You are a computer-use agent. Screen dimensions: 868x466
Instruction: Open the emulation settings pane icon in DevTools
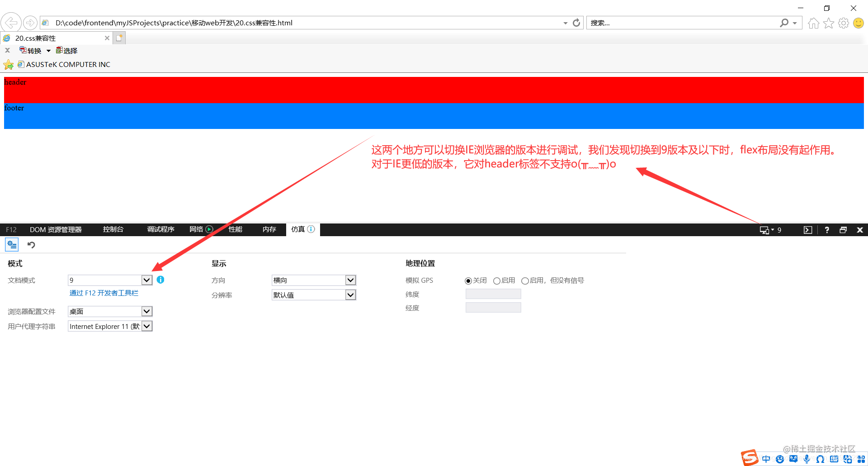pyautogui.click(x=11, y=244)
